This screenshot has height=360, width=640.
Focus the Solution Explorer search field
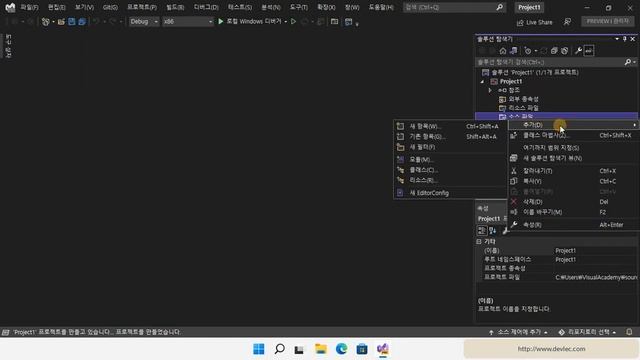[550, 62]
